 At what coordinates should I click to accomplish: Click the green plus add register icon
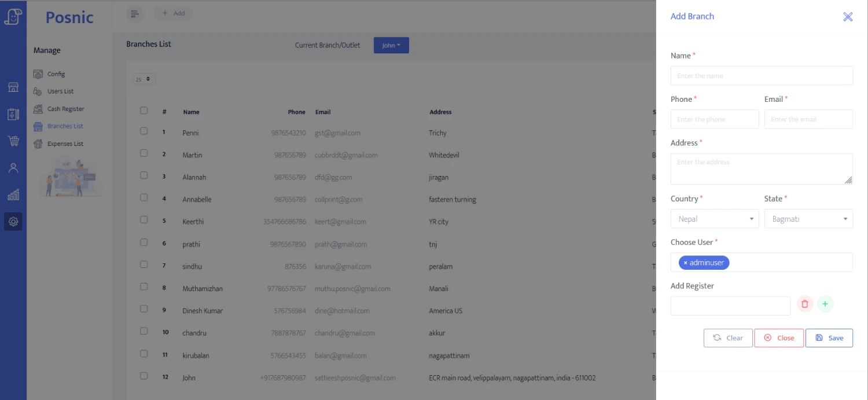click(x=825, y=304)
